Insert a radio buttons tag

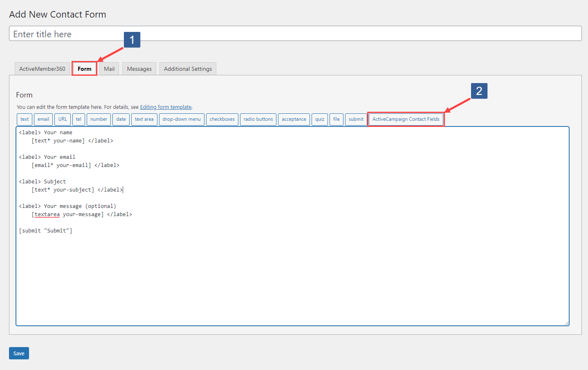(258, 119)
